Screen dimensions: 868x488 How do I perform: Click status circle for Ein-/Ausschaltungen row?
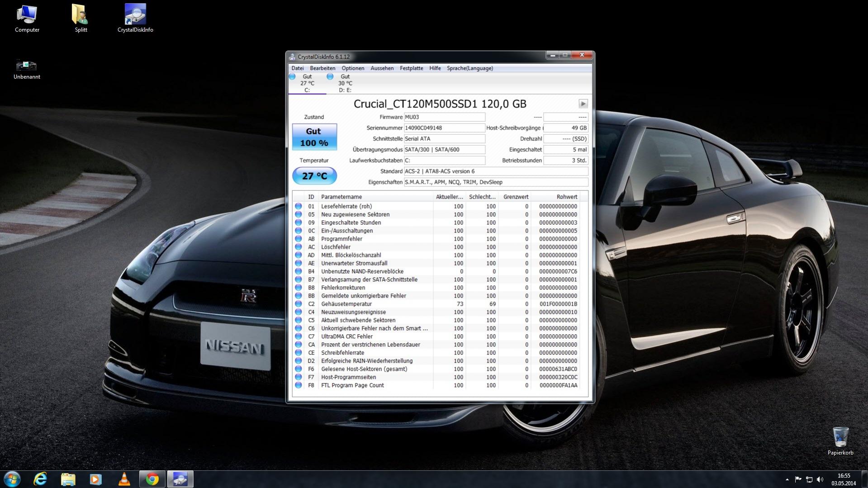point(299,231)
